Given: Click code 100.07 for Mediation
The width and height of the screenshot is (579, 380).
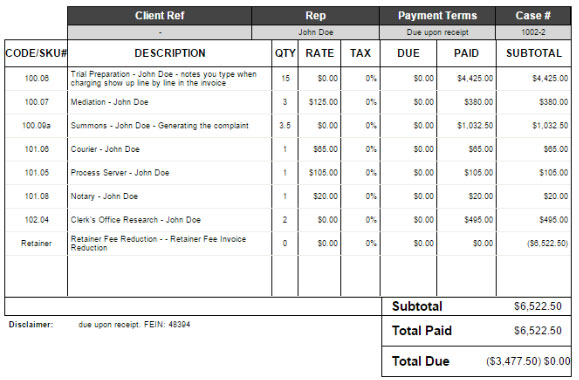Looking at the screenshot, I should (x=36, y=102).
